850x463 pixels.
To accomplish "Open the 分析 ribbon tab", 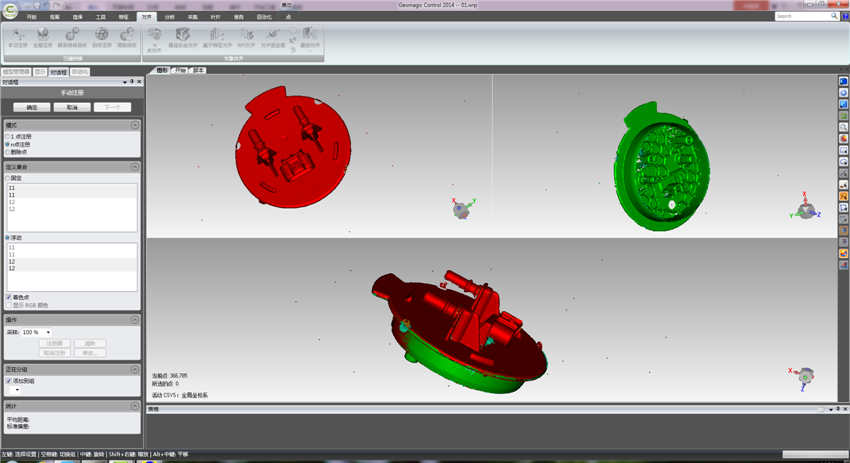I will coord(170,17).
